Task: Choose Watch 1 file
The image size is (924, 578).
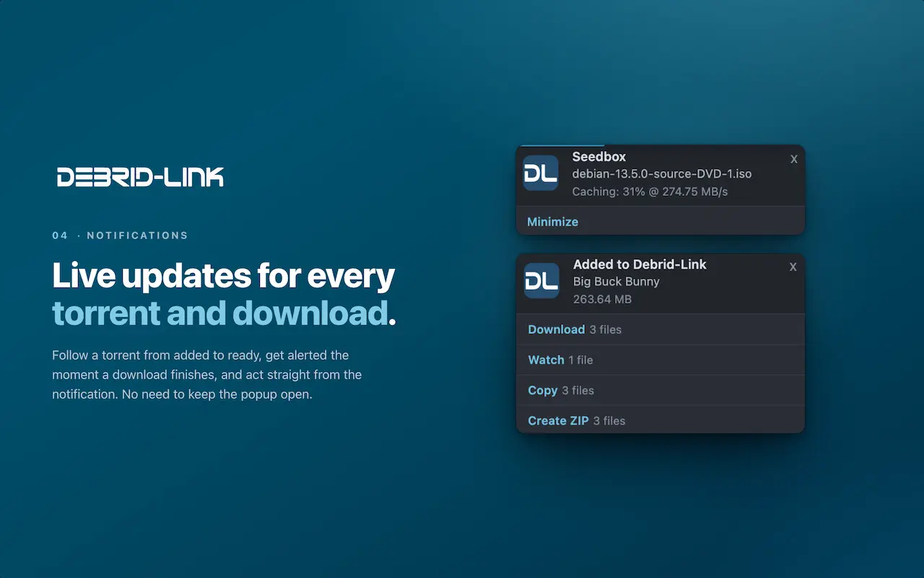Action: tap(661, 360)
